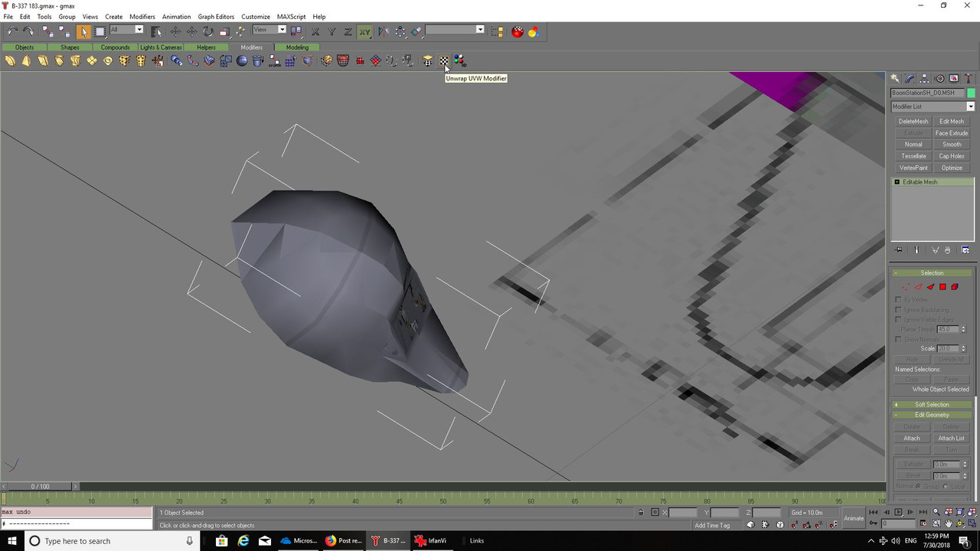Click the Pin Stack icon
980x551 pixels.
(x=898, y=250)
